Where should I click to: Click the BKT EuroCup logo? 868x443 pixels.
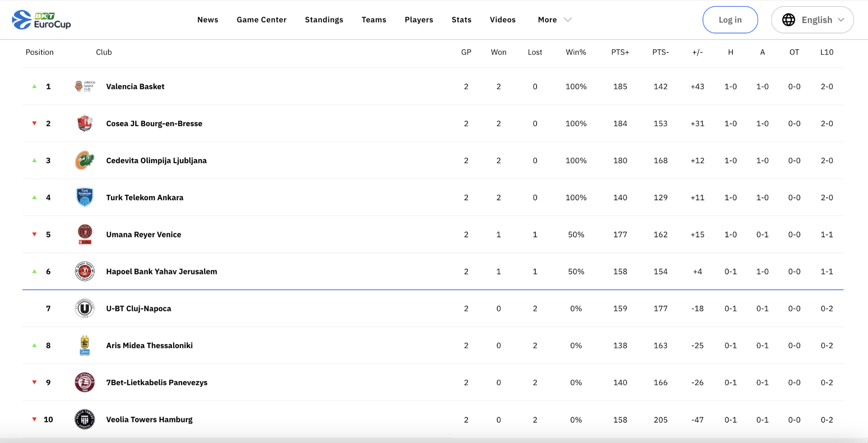pos(42,20)
